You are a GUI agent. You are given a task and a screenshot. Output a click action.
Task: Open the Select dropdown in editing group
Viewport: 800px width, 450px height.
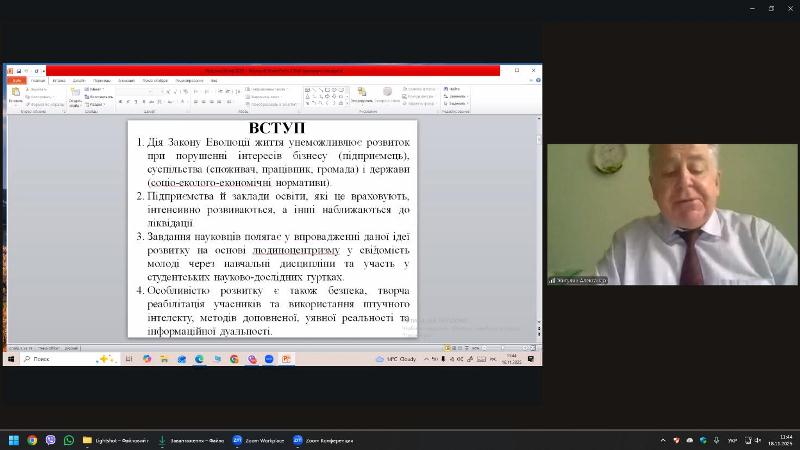click(454, 103)
